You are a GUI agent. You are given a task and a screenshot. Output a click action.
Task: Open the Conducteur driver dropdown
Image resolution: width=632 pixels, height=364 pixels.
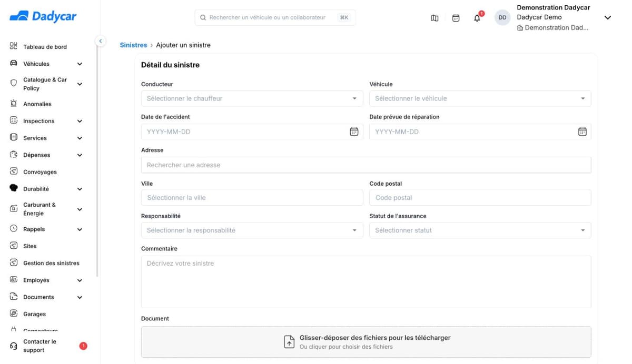tap(252, 98)
